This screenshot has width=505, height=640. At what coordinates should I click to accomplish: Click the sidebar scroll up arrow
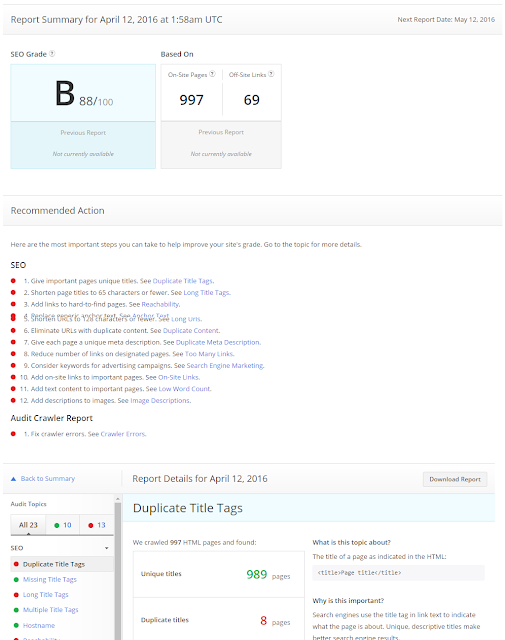click(x=118, y=499)
